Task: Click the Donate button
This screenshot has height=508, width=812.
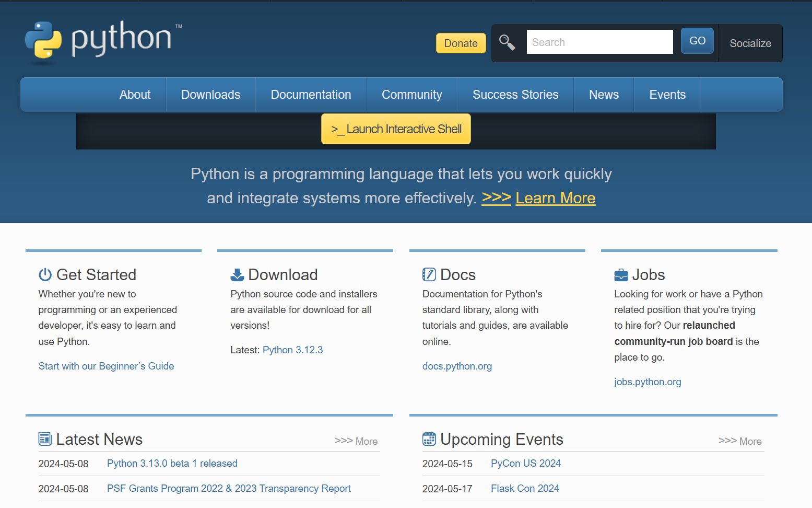Action: [460, 43]
